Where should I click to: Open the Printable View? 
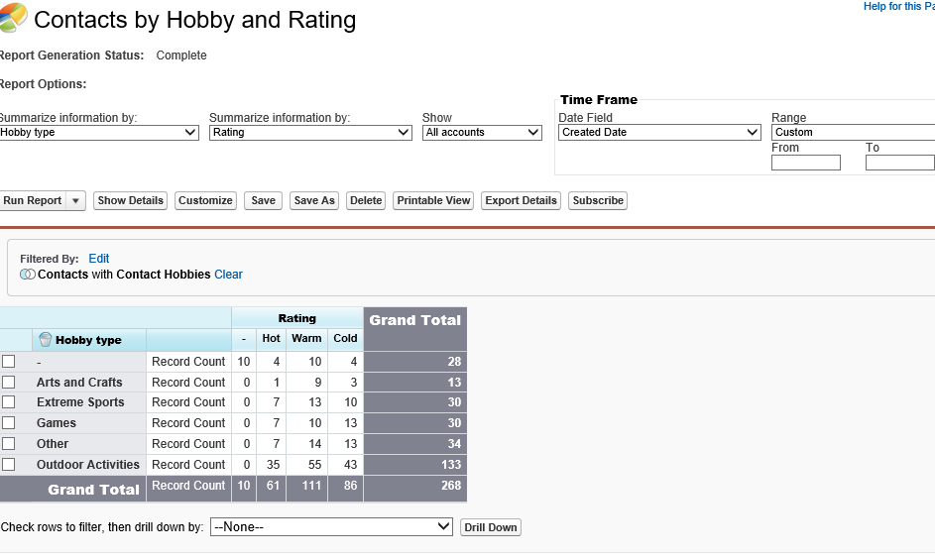pos(433,200)
